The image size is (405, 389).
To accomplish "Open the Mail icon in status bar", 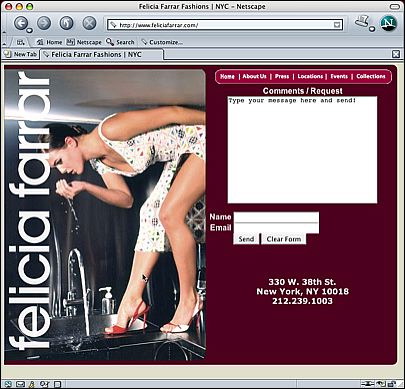I will coord(20,385).
